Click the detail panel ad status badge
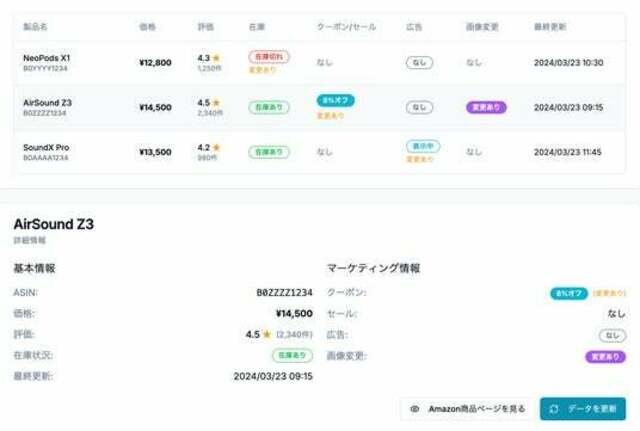This screenshot has width=640, height=431. (612, 335)
